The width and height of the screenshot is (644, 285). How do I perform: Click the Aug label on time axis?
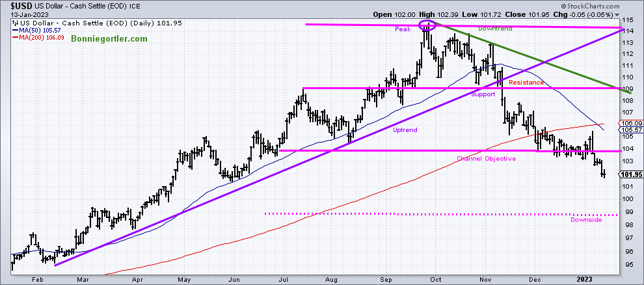click(x=332, y=279)
